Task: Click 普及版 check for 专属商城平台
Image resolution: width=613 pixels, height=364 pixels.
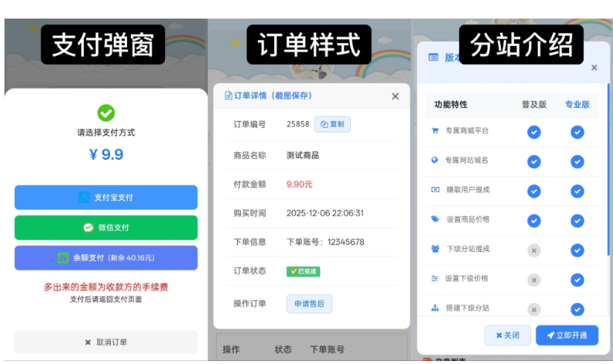Action: tap(534, 132)
